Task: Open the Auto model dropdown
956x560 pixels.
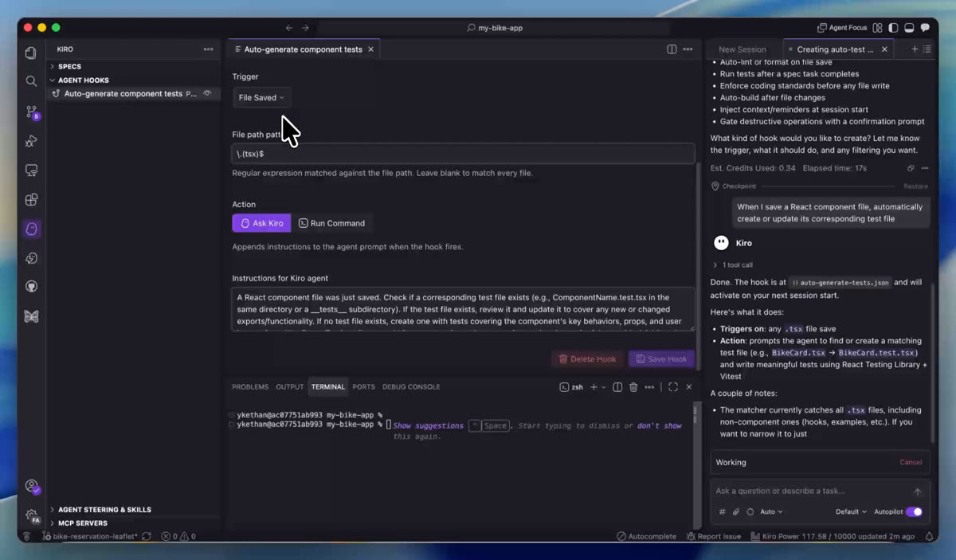Action: pos(771,512)
